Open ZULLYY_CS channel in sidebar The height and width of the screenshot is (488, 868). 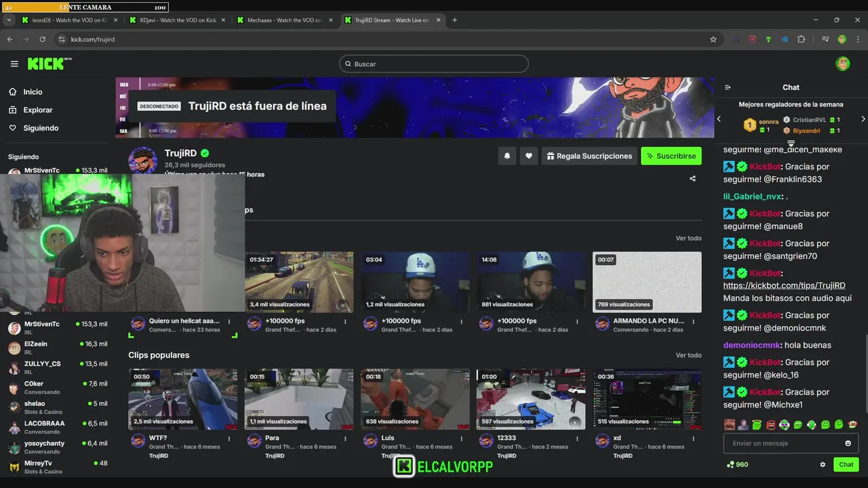[x=58, y=367]
